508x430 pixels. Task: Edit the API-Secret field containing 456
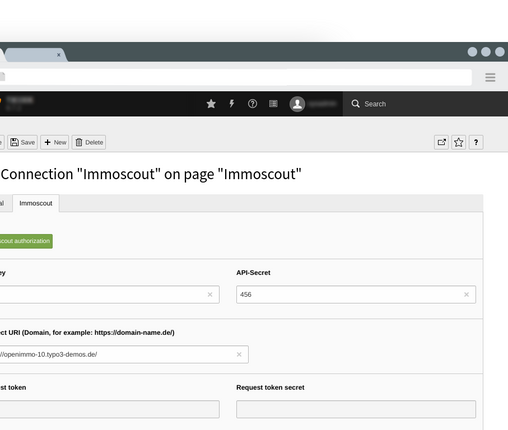356,294
